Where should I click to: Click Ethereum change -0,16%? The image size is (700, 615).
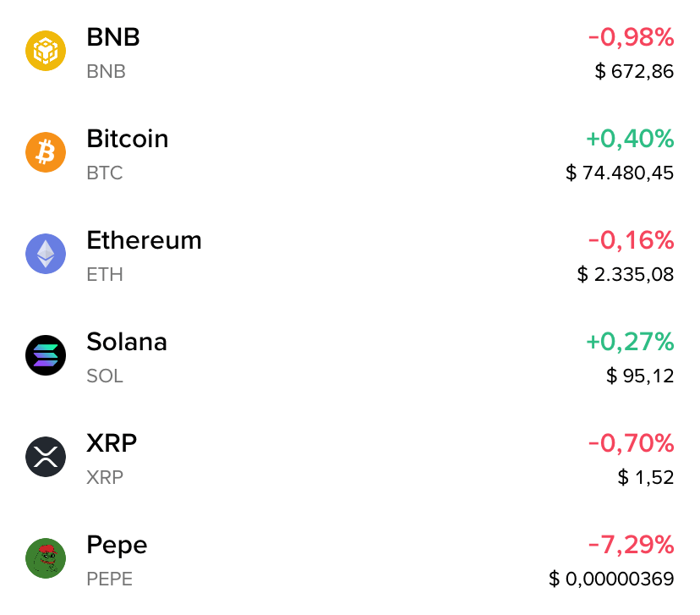(632, 240)
